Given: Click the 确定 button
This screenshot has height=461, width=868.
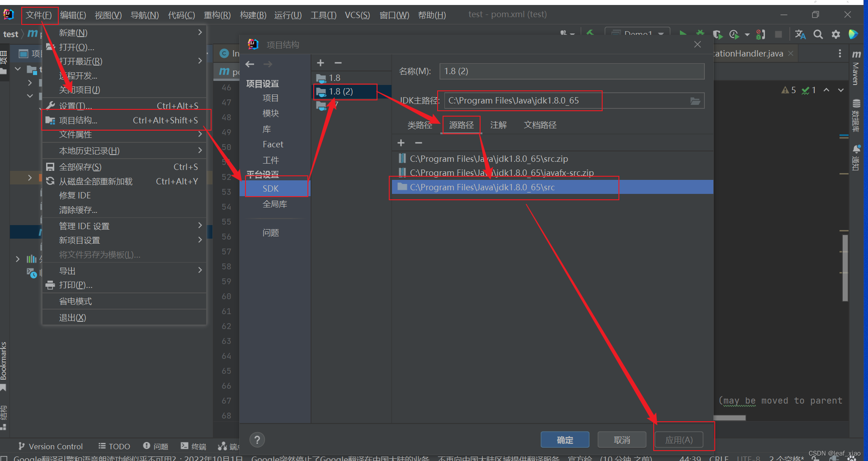Looking at the screenshot, I should click(565, 439).
